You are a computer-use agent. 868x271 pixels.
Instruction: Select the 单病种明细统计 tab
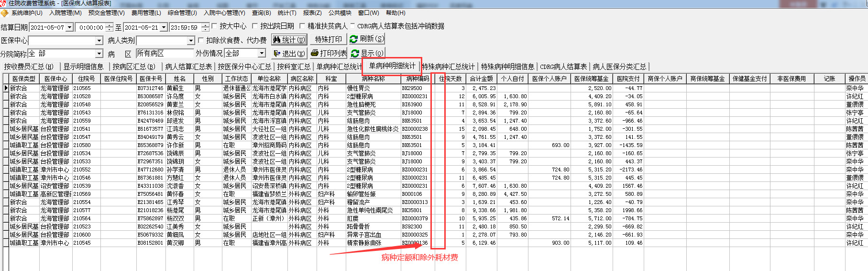click(392, 66)
